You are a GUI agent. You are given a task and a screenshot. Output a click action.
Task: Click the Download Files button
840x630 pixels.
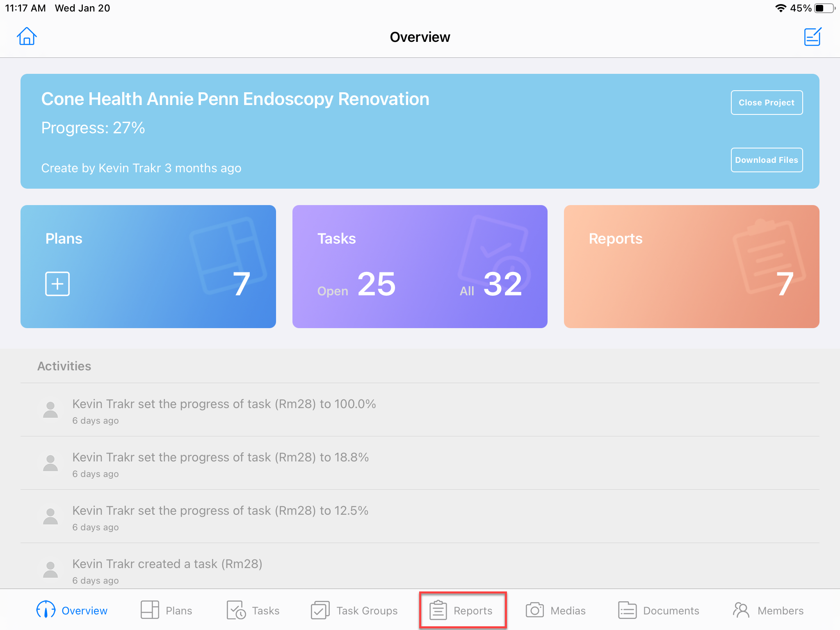click(x=766, y=160)
